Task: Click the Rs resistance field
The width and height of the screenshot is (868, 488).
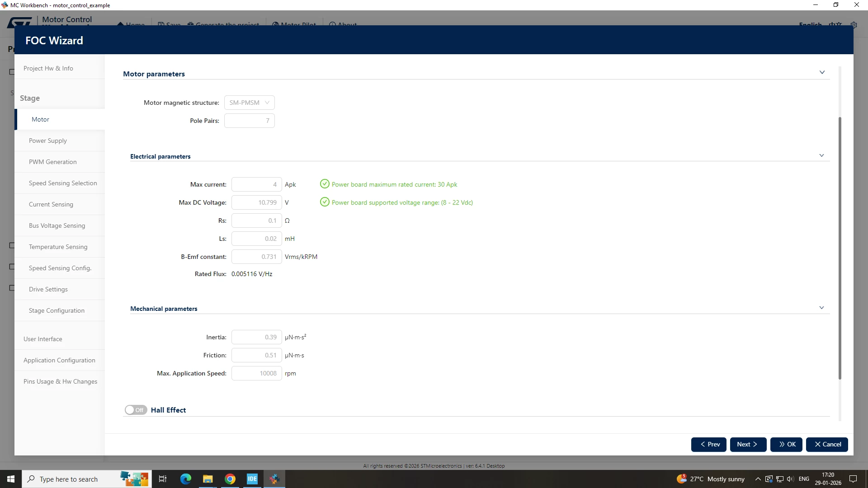Action: pyautogui.click(x=256, y=221)
